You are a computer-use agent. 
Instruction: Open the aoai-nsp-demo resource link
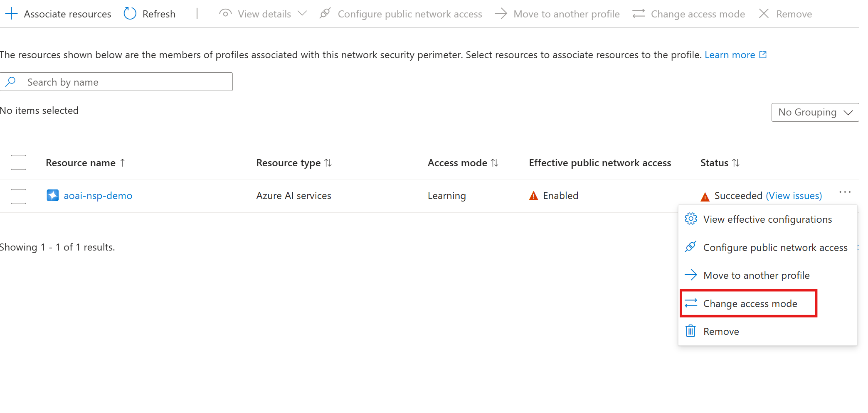point(98,195)
